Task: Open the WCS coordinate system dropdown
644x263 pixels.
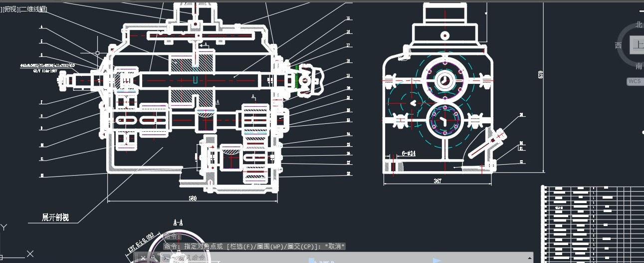Action: click(x=635, y=81)
